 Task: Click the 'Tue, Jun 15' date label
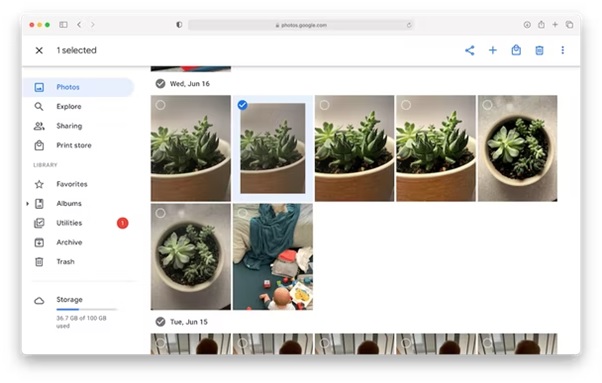(189, 322)
